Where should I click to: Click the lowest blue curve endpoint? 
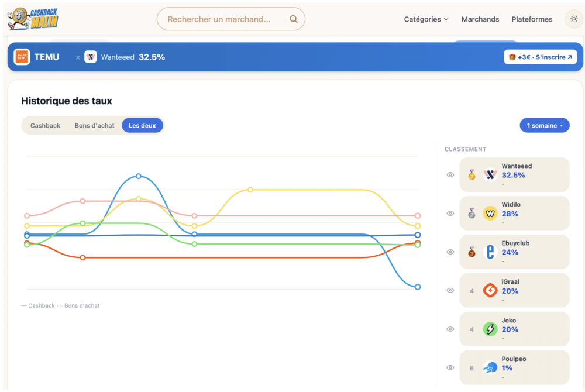[418, 287]
